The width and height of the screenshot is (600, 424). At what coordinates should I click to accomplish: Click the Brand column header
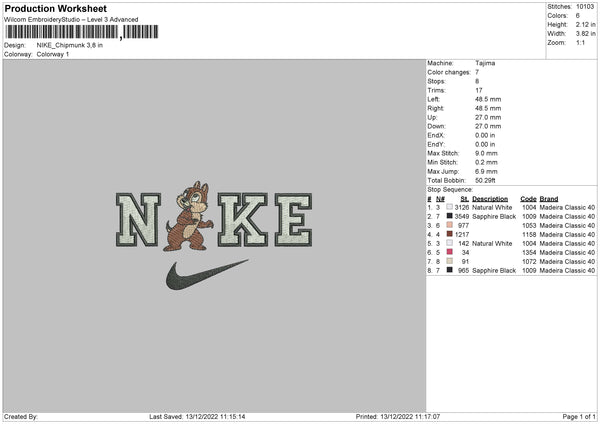click(x=549, y=199)
